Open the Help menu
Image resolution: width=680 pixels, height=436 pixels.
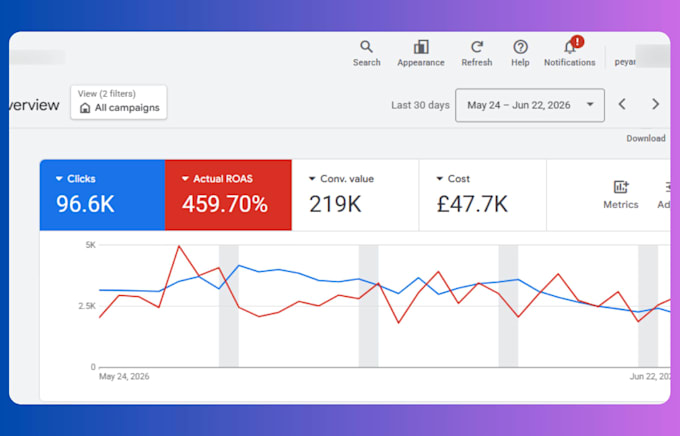[520, 53]
